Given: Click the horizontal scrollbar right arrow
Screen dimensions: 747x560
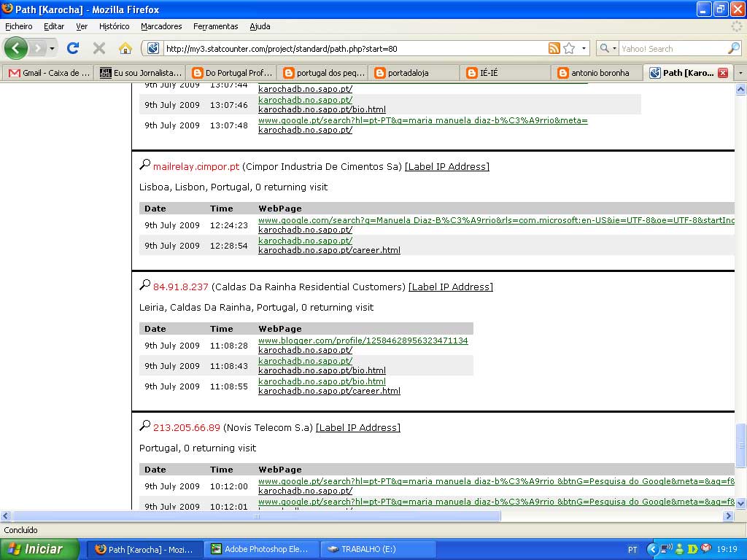Looking at the screenshot, I should coord(729,516).
